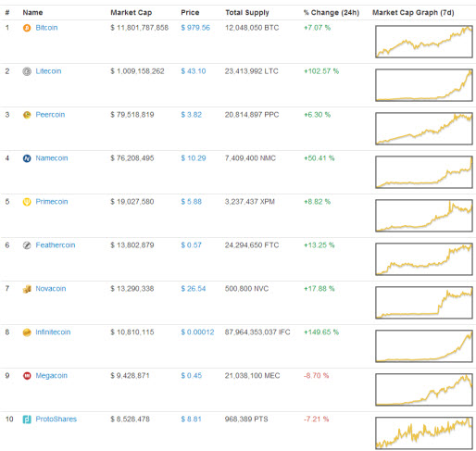The image size is (476, 451).
Task: Open the Namecoin link
Action: (x=52, y=158)
